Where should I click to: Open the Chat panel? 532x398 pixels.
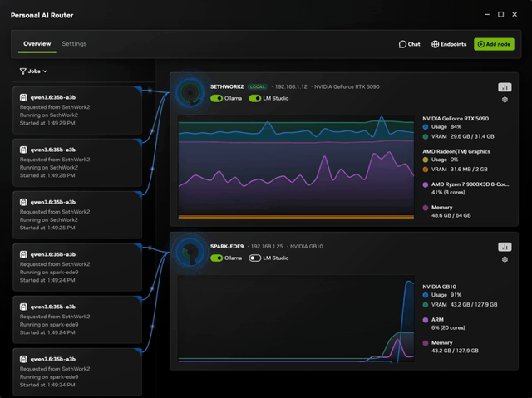coord(410,44)
